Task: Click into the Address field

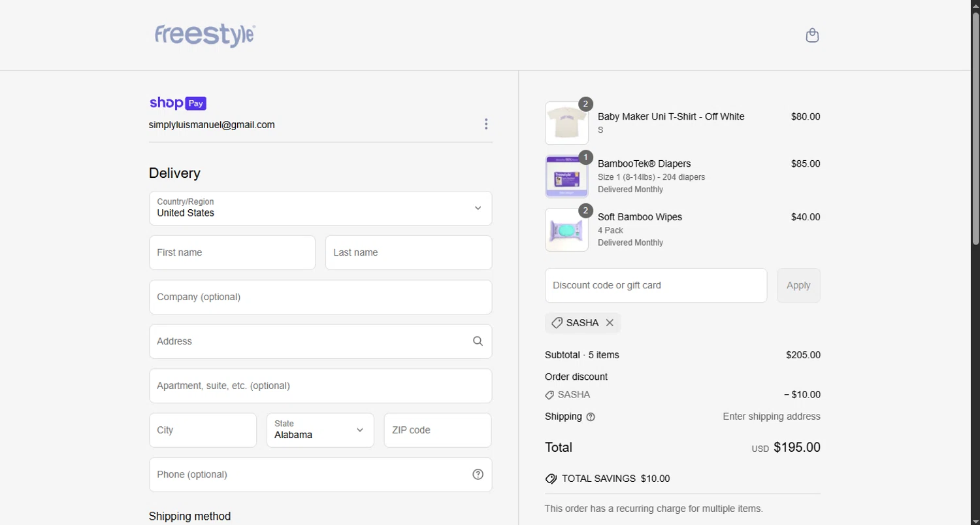Action: 320,341
